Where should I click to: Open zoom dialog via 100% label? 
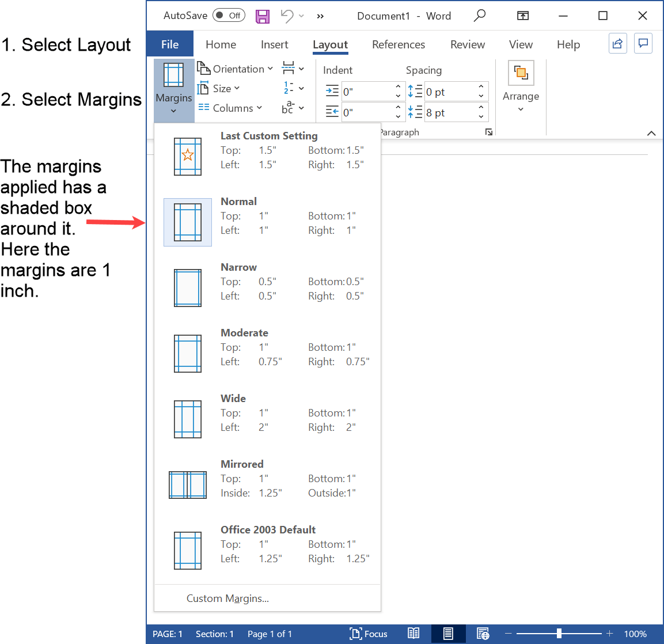pos(635,634)
